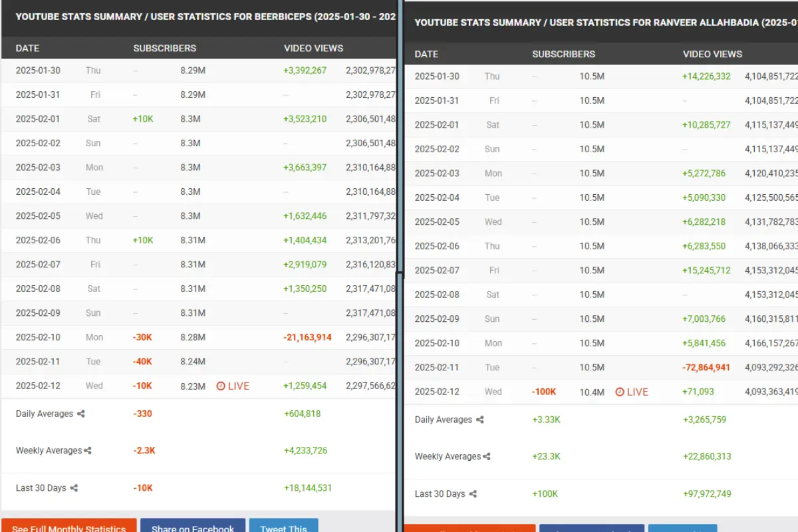Click BeerBiceps weekly average -2.3K subscribers
798x532 pixels.
[144, 450]
